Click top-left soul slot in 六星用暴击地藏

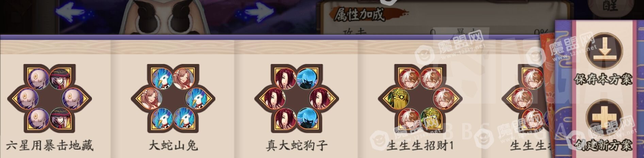point(37,78)
